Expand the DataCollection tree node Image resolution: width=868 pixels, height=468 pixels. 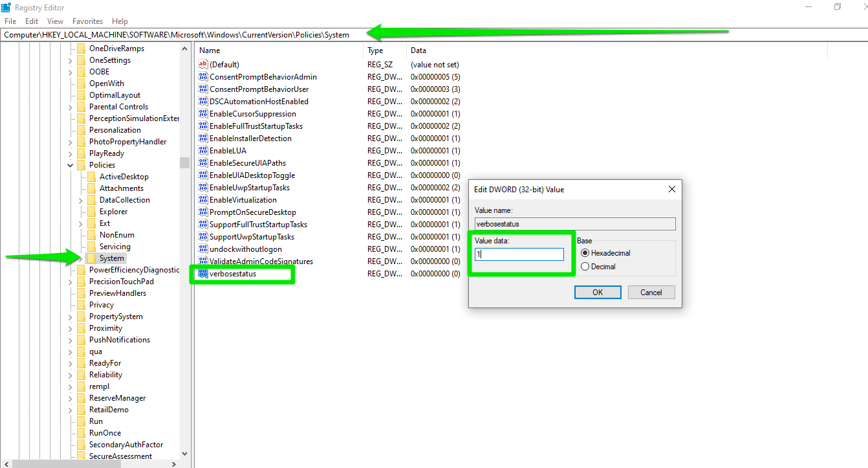[x=81, y=200]
